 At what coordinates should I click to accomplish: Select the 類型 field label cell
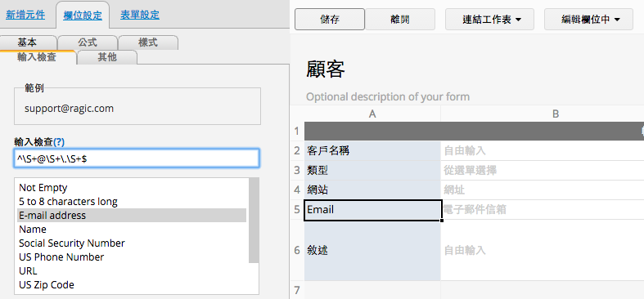click(372, 170)
